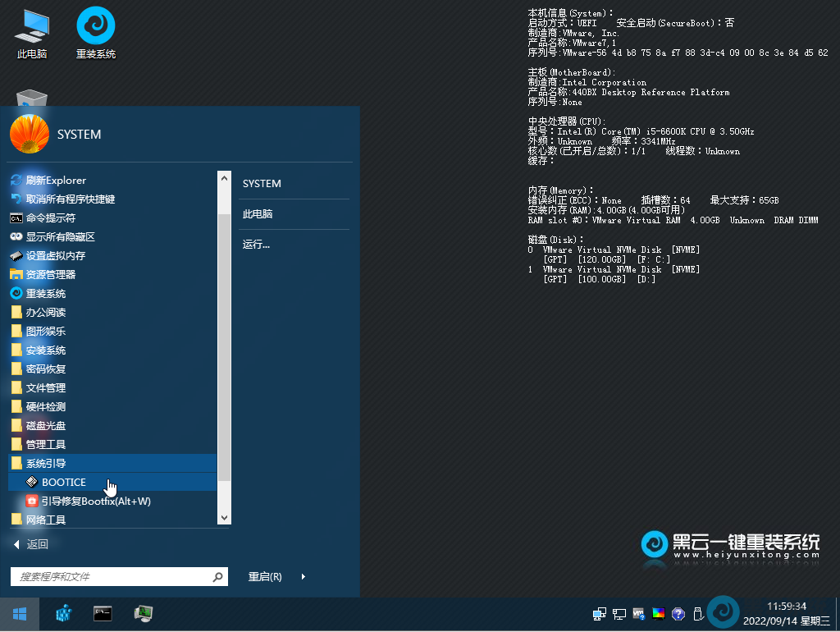
Task: Select 刷新Explorer in the start menu
Action: coord(55,180)
